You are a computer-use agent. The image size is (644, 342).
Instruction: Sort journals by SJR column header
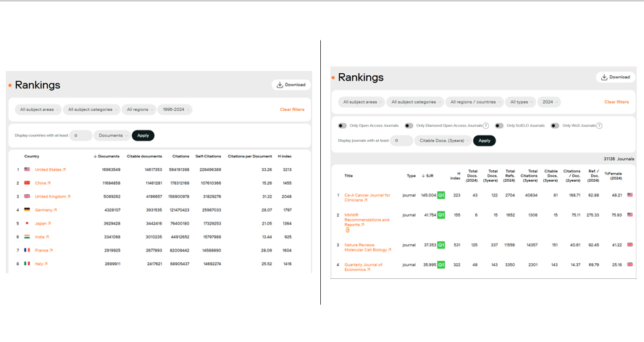428,176
